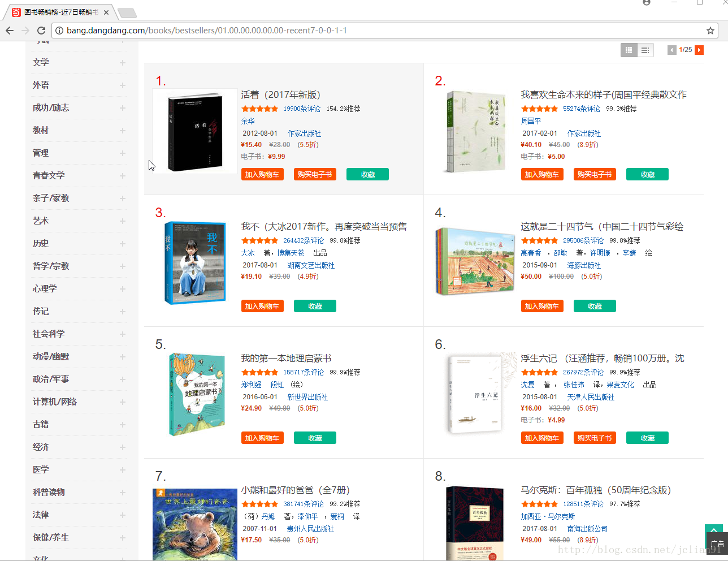The width and height of the screenshot is (728, 561).
Task: Expand the 心理学 category
Action: pos(123,289)
